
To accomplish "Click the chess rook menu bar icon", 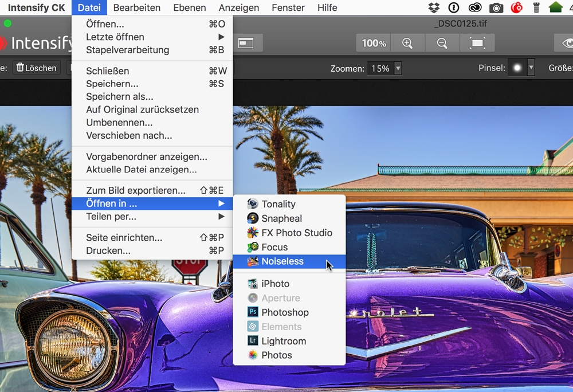I will coord(536,7).
